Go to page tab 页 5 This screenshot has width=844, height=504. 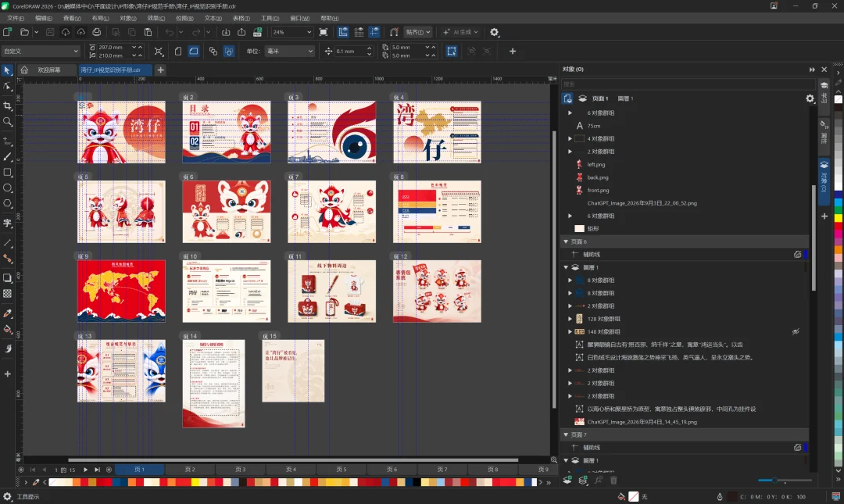[342, 470]
